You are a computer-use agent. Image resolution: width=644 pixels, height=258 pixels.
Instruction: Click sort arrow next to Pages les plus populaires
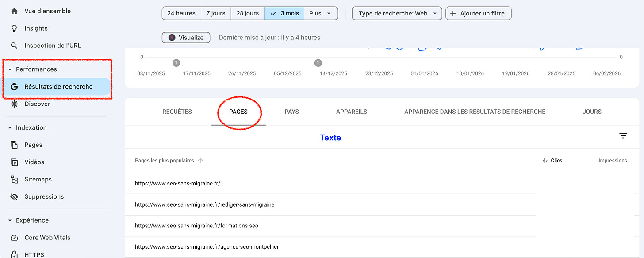click(x=200, y=161)
